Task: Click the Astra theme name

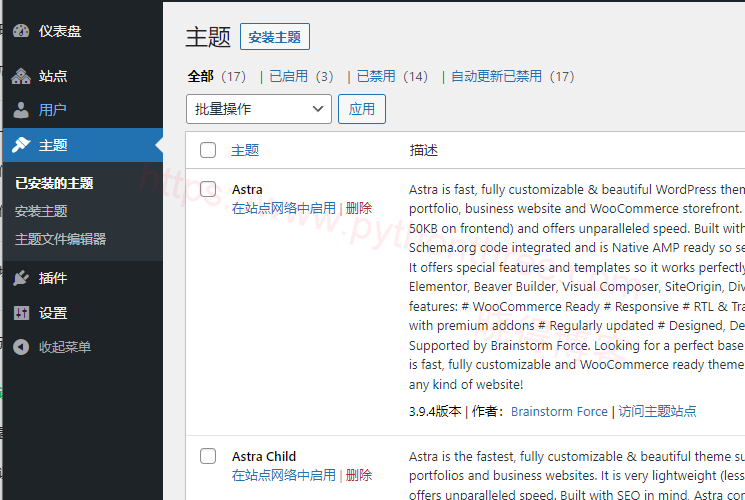Action: coord(247,190)
